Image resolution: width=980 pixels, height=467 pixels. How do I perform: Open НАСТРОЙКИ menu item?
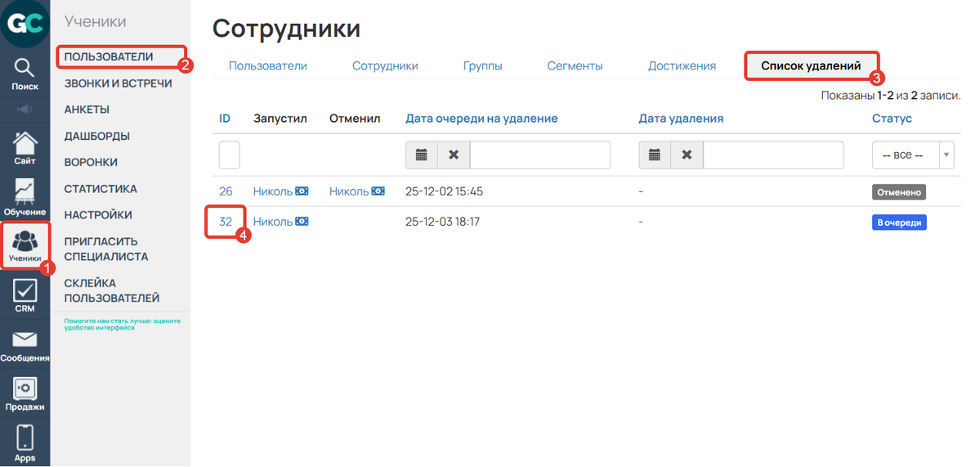pos(98,215)
